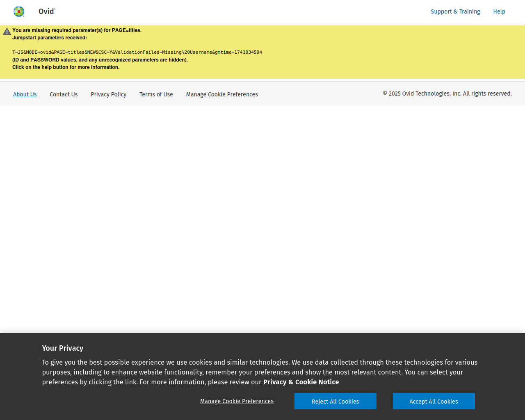Click 'Jumpstart parameters received:' text

[x=50, y=38]
